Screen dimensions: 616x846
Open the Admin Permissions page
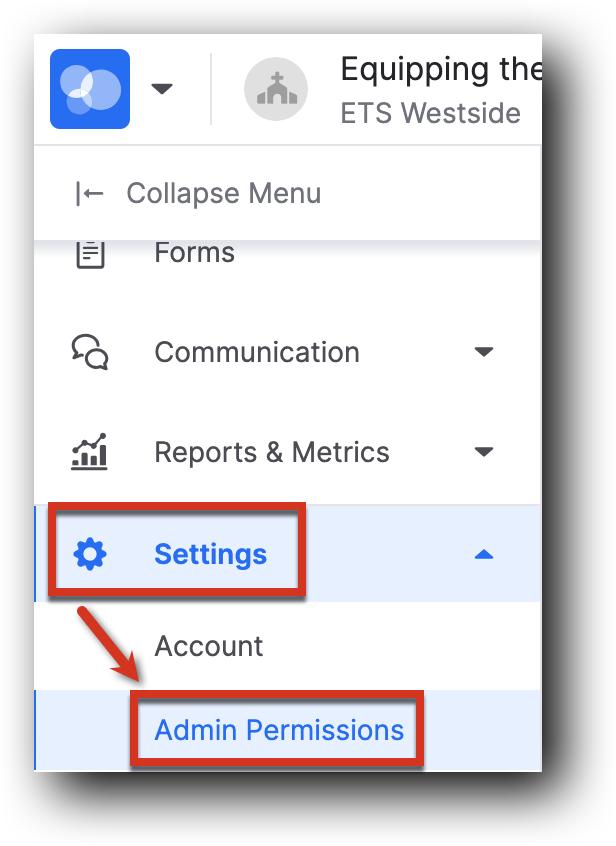point(277,730)
